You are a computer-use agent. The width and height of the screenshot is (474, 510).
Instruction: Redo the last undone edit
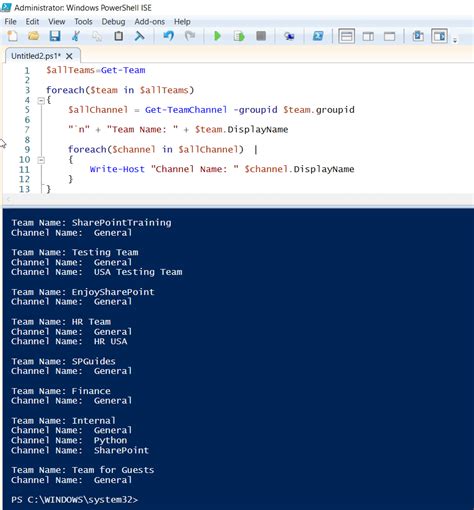coord(190,36)
